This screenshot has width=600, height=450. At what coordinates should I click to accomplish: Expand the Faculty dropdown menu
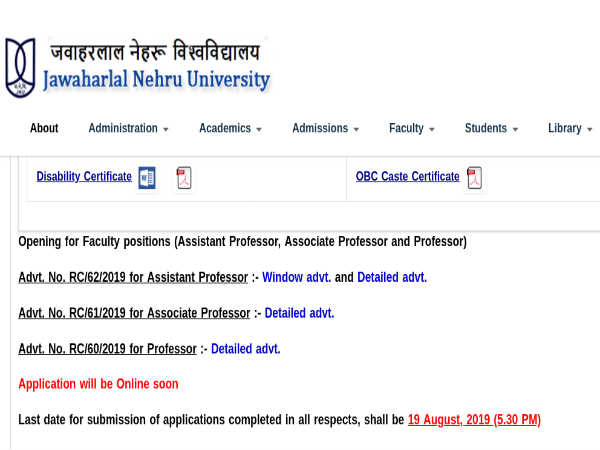tap(412, 128)
